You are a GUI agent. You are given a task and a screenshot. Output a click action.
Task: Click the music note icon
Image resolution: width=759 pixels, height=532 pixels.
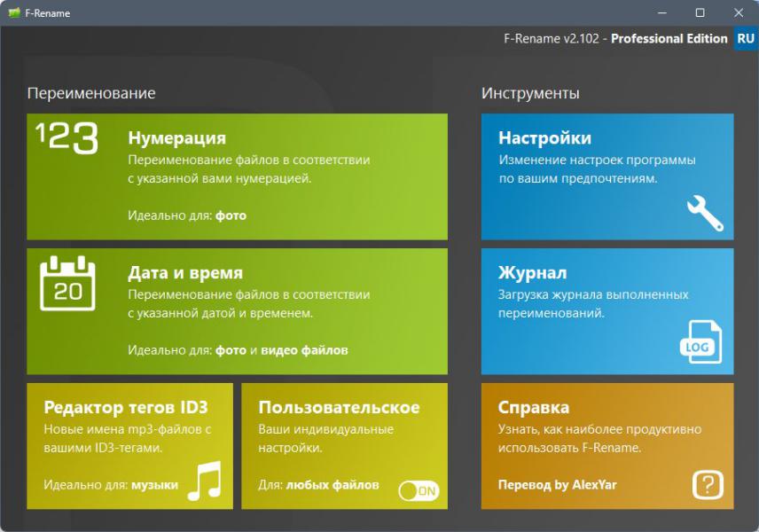point(205,481)
